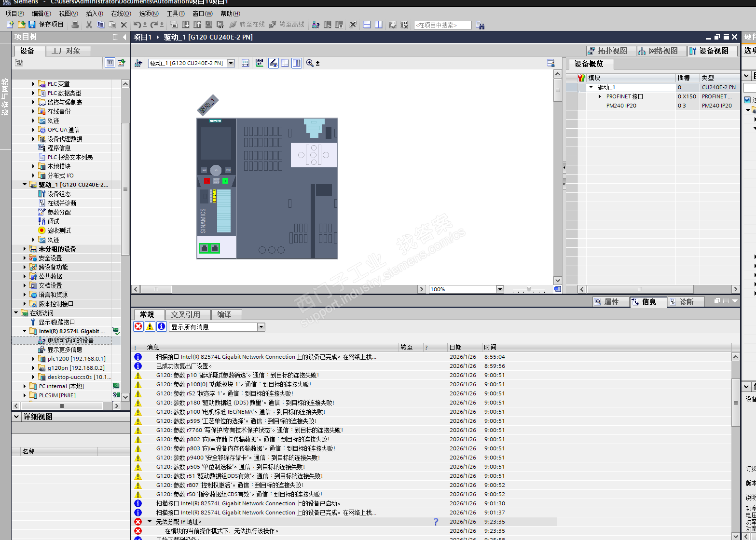Viewport: 756px width, 540px height.
Task: Click the copy icon in toolbar
Action: pyautogui.click(x=101, y=25)
